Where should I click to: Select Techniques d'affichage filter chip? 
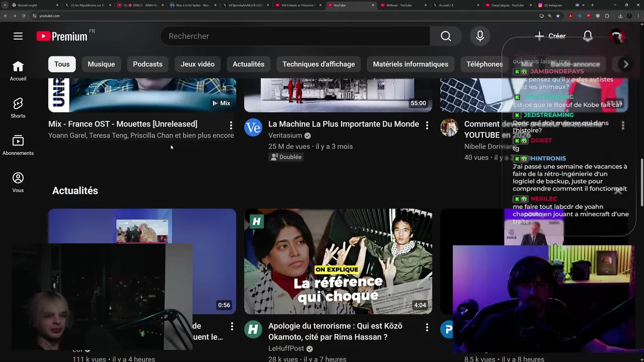[318, 64]
